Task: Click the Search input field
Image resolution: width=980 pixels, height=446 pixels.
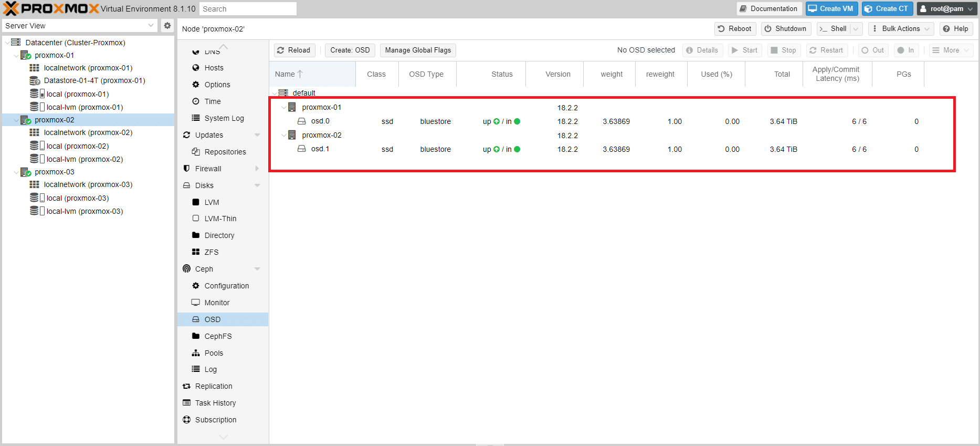Action: pos(248,8)
